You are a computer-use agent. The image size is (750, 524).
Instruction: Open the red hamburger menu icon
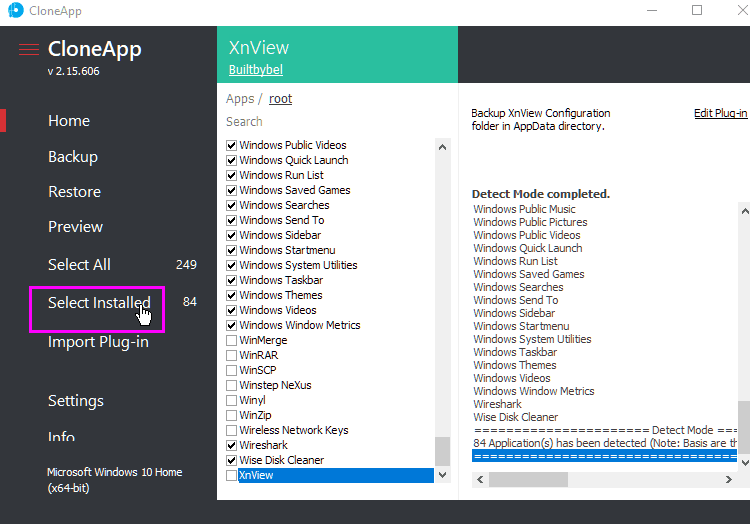[x=29, y=50]
